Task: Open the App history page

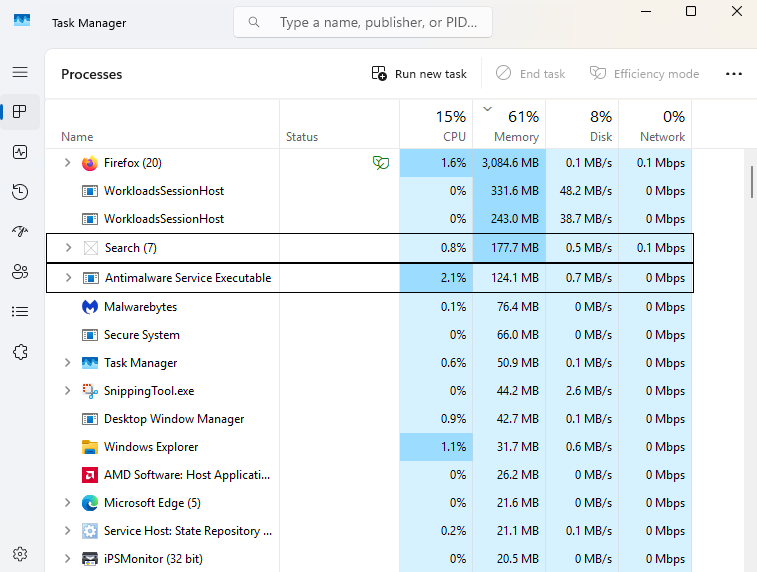Action: coord(20,192)
